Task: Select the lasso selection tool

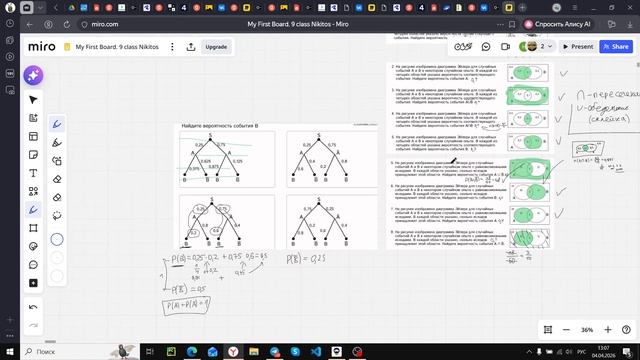Action: coord(57,216)
